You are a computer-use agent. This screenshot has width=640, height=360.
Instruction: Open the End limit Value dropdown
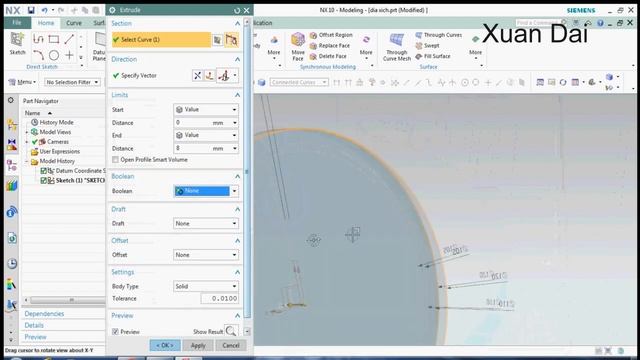click(206, 135)
